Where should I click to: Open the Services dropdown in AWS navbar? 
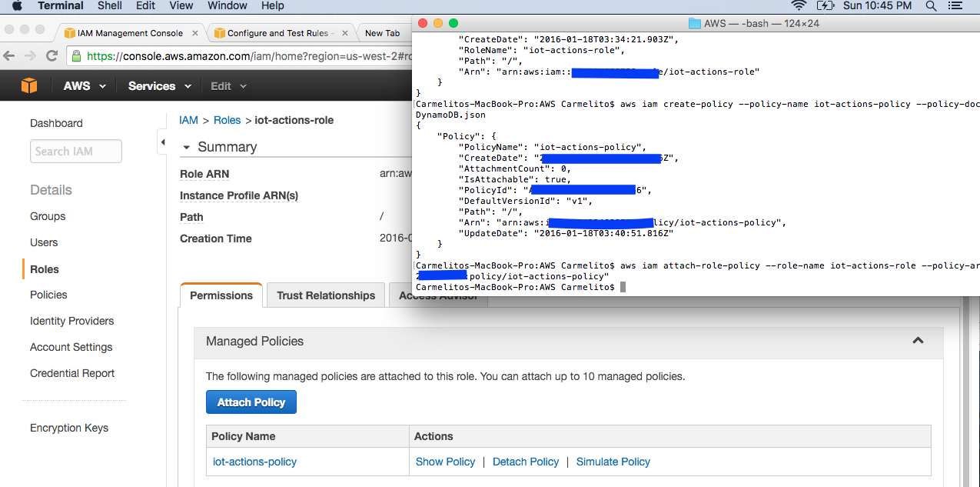click(159, 86)
